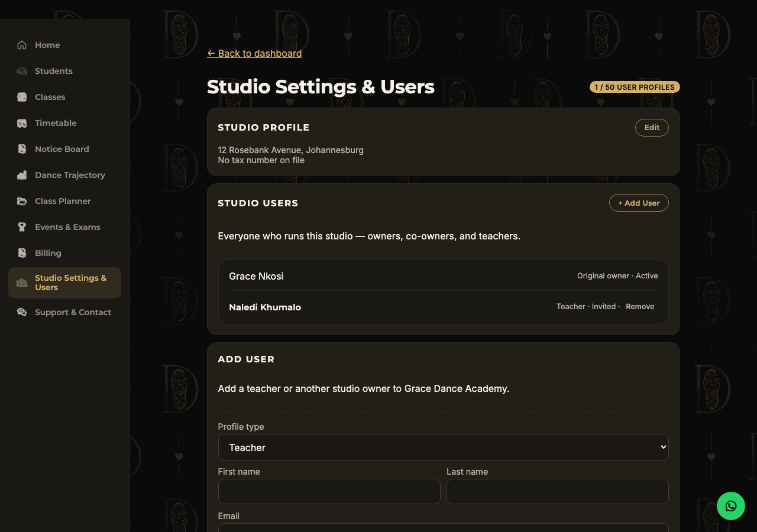Click the Naledi Khumalo name

point(265,307)
